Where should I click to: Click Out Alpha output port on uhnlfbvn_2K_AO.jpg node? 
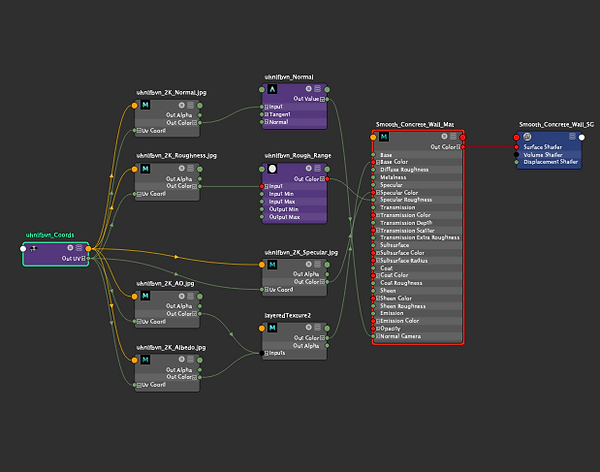(200, 306)
